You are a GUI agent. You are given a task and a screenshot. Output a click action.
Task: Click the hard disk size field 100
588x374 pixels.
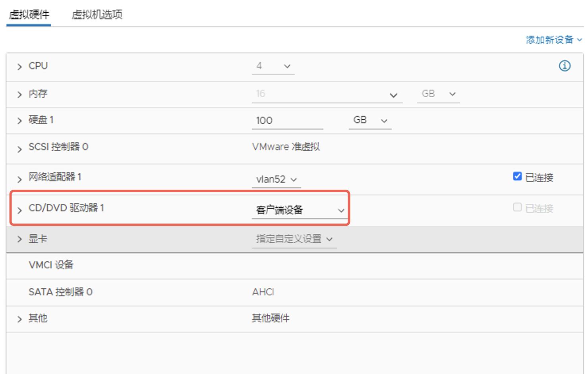coord(288,121)
